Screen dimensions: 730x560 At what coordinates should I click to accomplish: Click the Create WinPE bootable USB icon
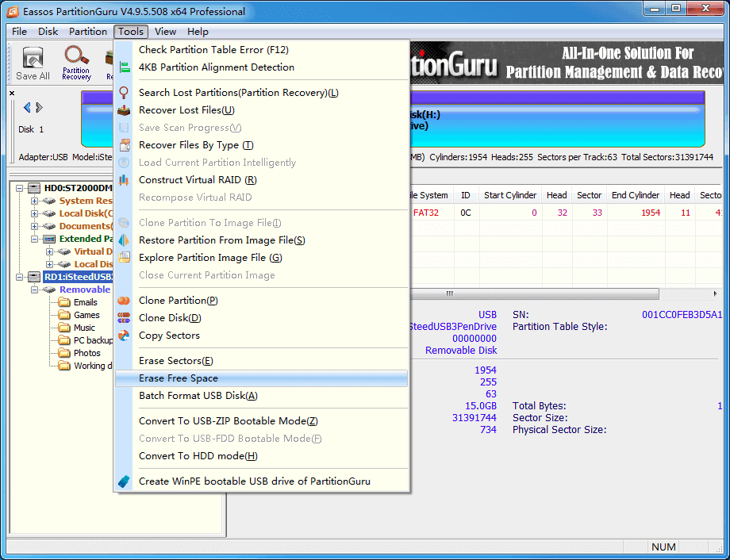click(x=124, y=481)
